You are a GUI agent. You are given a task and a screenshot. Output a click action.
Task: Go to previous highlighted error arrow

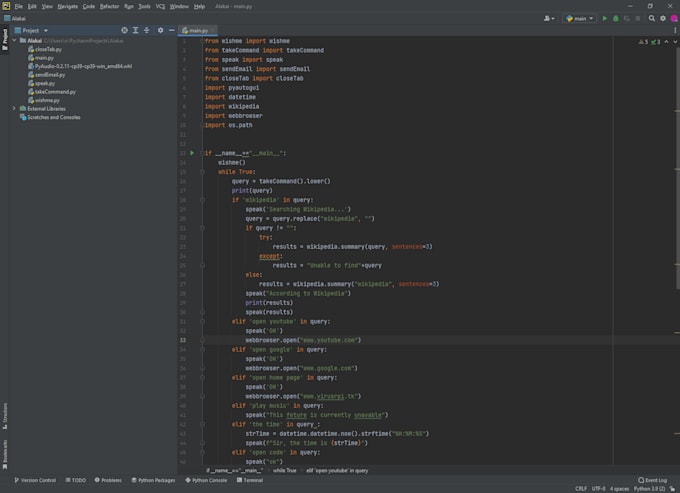(x=667, y=42)
